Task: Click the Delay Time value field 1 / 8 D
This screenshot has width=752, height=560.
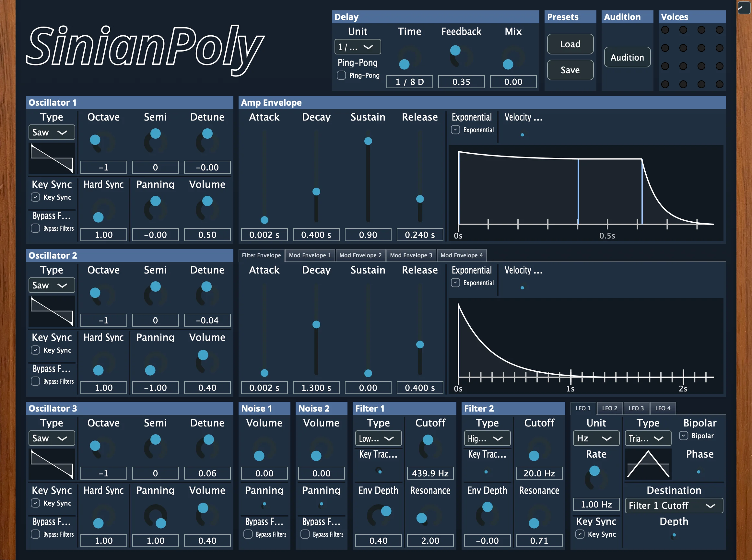Action: (410, 82)
